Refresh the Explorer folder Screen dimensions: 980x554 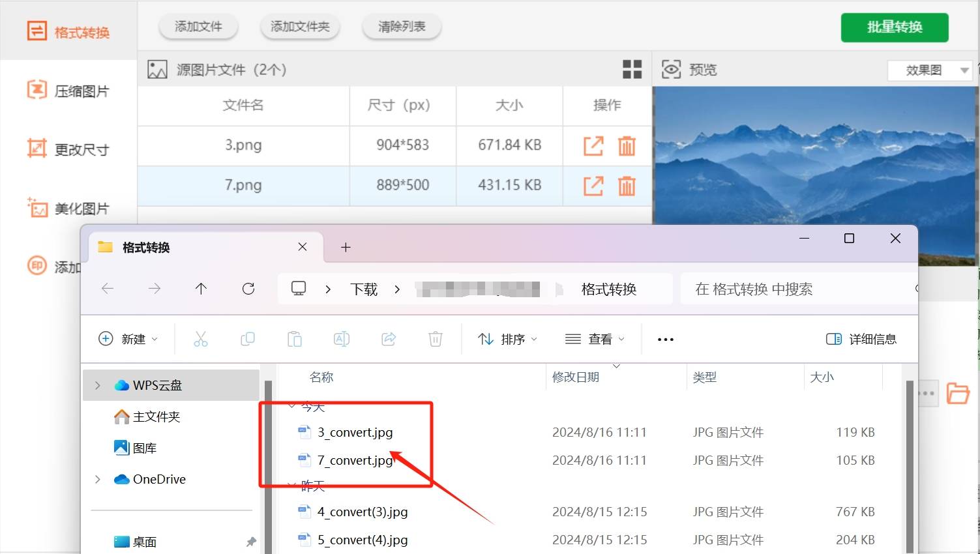248,289
